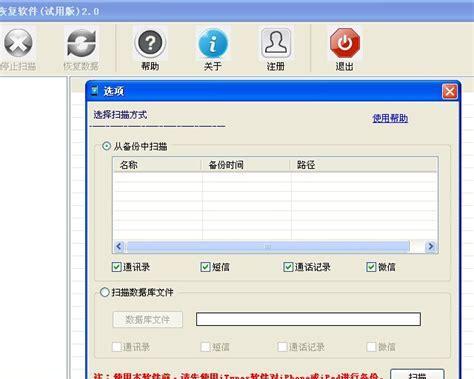This screenshot has width=474, height=379.
Task: Select 从备份中扫描 radio option
Action: (x=106, y=146)
